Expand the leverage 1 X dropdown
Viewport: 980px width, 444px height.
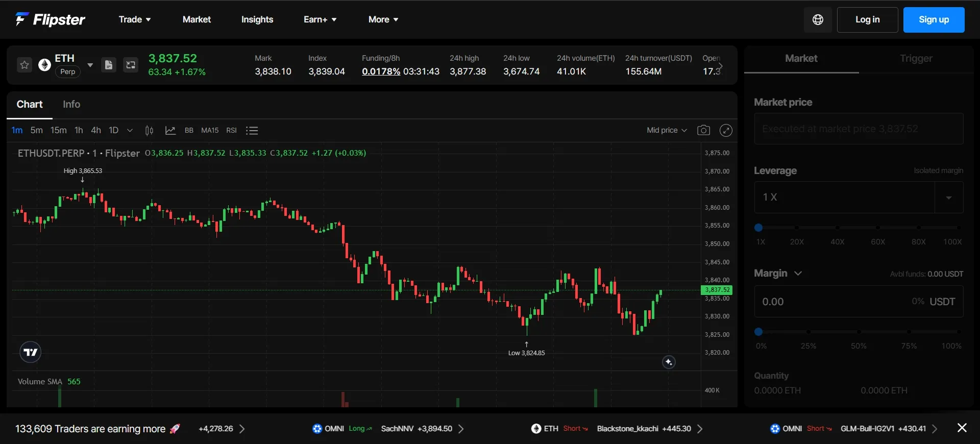click(x=948, y=198)
